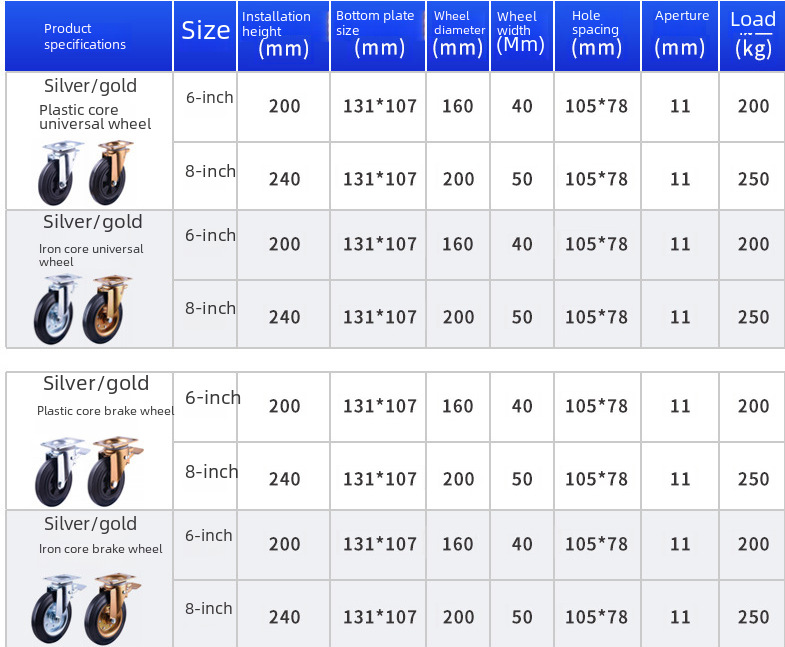Click "Silver/gold" above Iron core universal wheel

coord(93,222)
